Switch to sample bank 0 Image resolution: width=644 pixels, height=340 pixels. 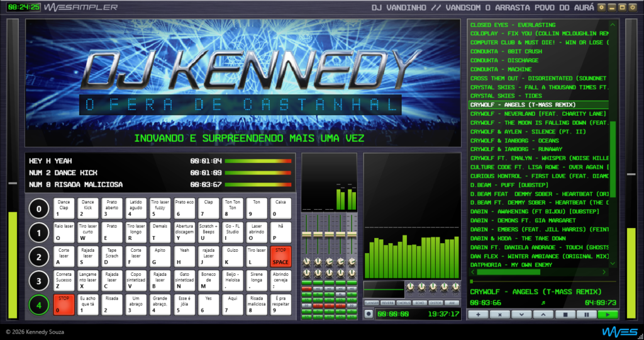(39, 210)
